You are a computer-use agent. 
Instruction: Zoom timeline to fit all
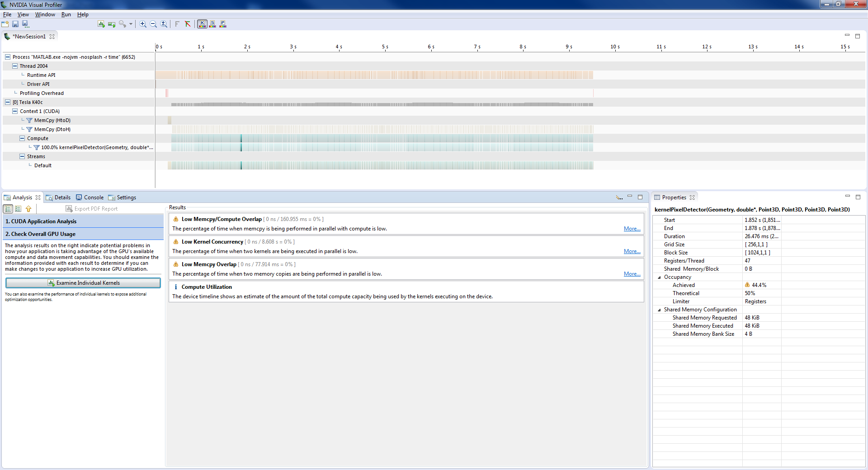click(x=164, y=24)
